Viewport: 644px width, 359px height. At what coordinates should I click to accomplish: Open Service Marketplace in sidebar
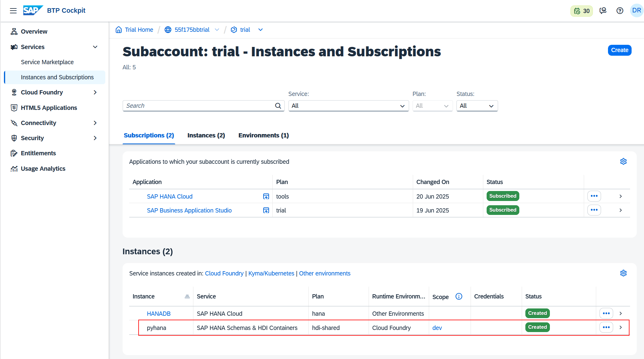pos(47,62)
